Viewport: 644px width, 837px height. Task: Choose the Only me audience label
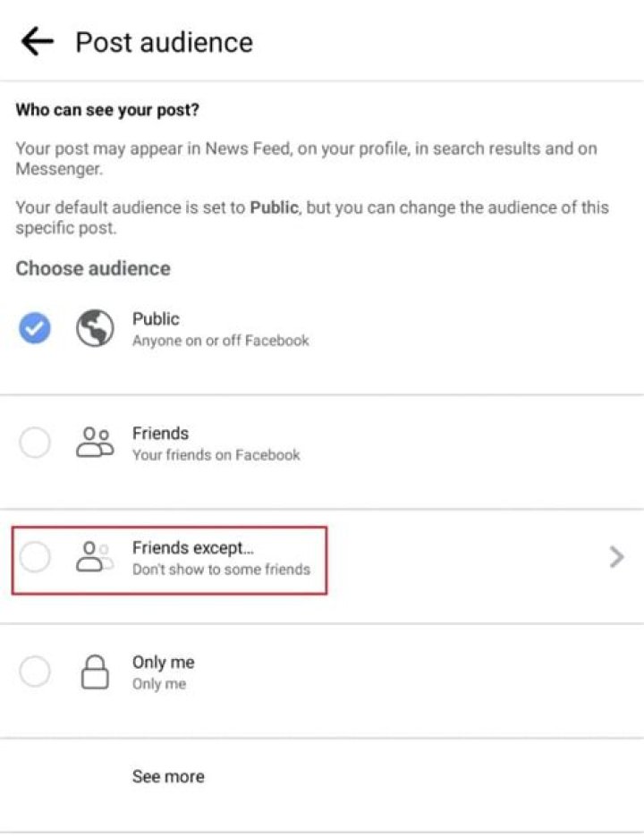(x=163, y=662)
